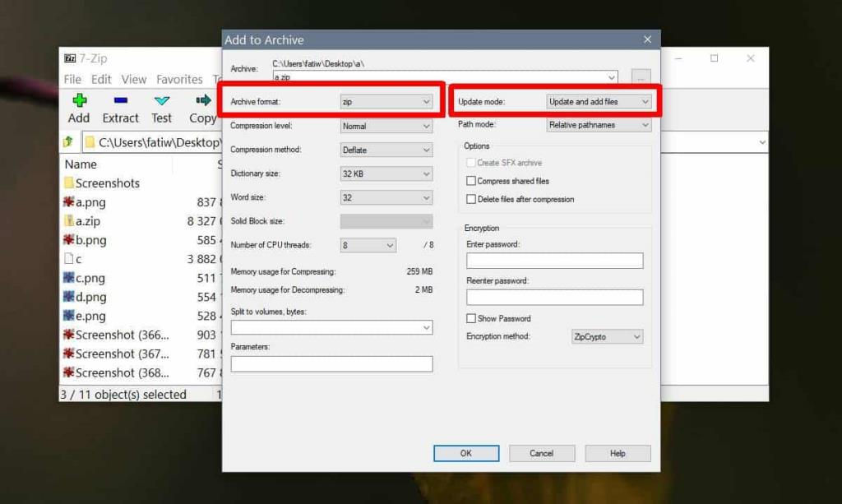
Task: Click inside the Enter password field
Action: (553, 260)
